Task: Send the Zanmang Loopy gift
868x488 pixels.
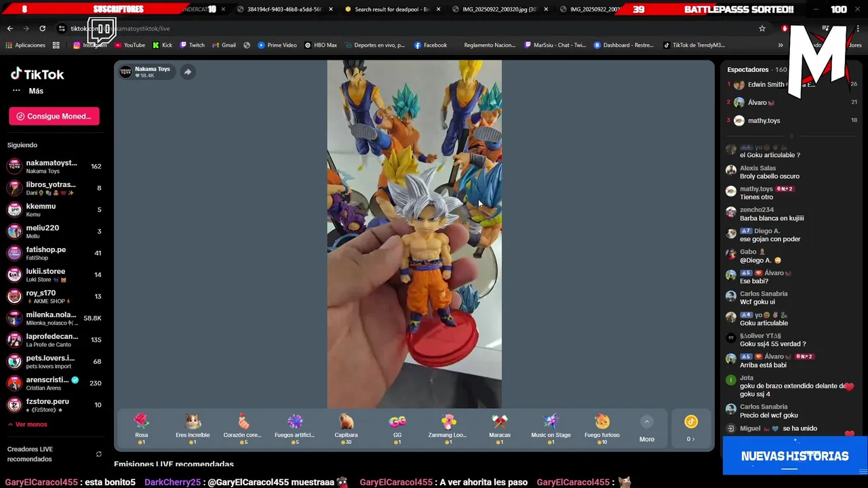Action: click(448, 428)
